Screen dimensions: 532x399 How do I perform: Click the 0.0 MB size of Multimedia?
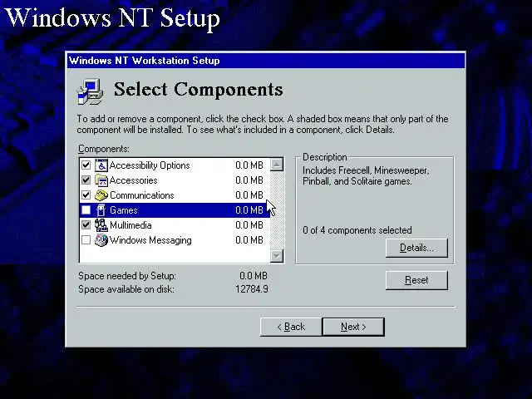tap(249, 225)
